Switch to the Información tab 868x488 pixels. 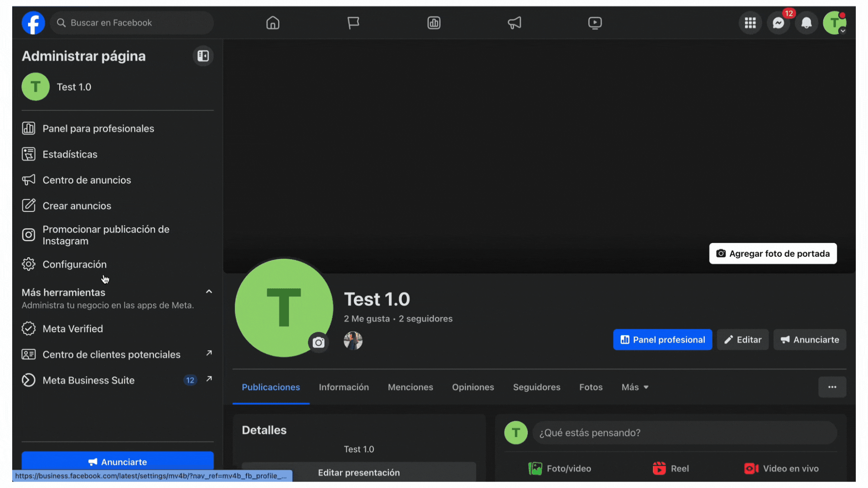[x=344, y=387]
